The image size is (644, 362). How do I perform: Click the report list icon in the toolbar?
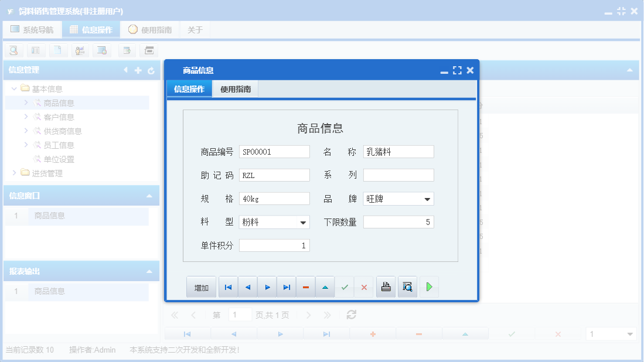coord(35,50)
